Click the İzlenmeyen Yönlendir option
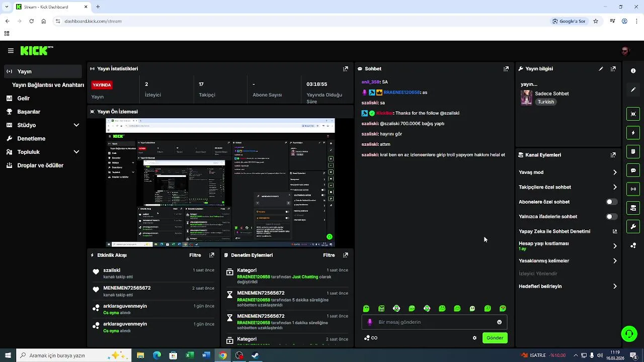Image resolution: width=644 pixels, height=362 pixels. (x=538, y=274)
